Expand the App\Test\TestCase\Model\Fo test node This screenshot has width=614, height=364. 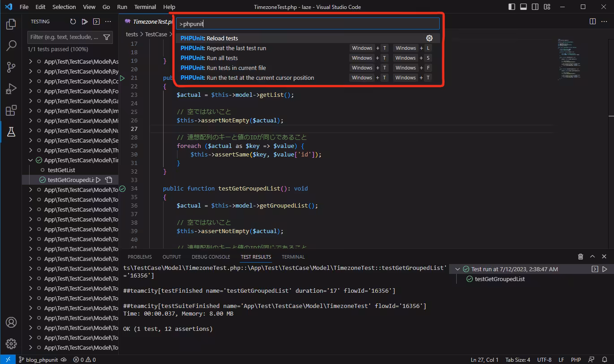pyautogui.click(x=30, y=91)
